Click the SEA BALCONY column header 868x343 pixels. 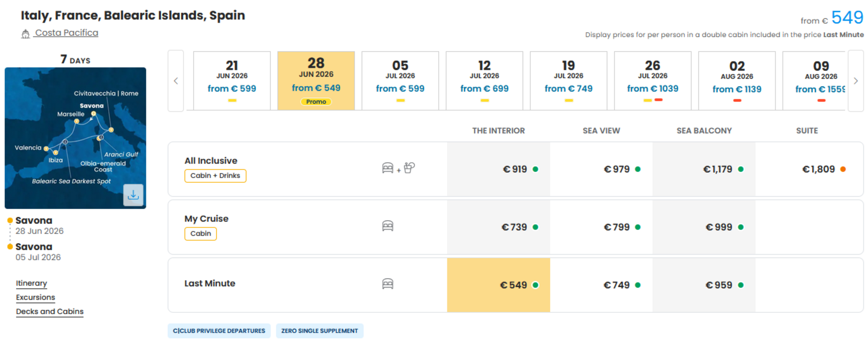[704, 131]
